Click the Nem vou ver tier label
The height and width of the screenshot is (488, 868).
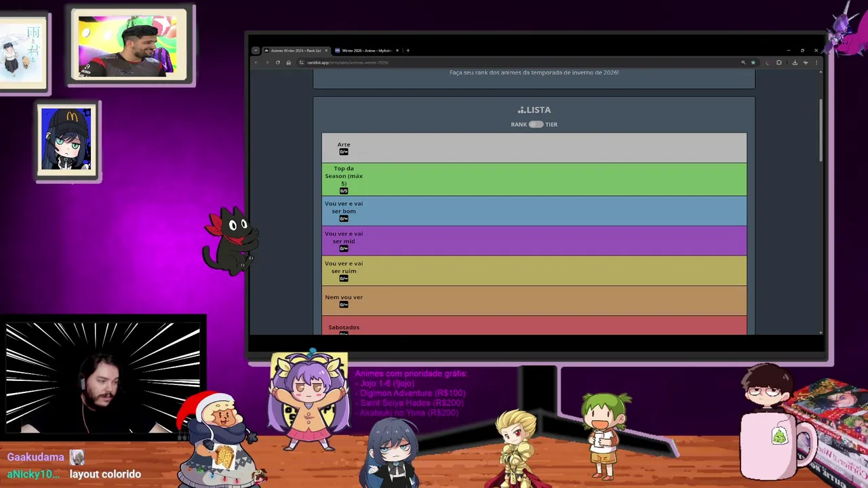point(344,297)
